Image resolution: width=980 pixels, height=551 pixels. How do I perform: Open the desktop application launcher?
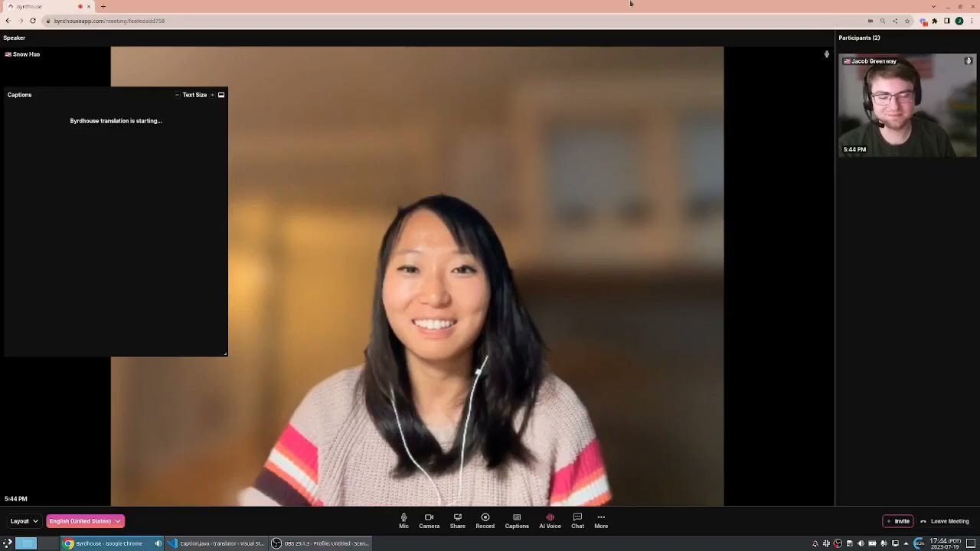[x=8, y=543]
